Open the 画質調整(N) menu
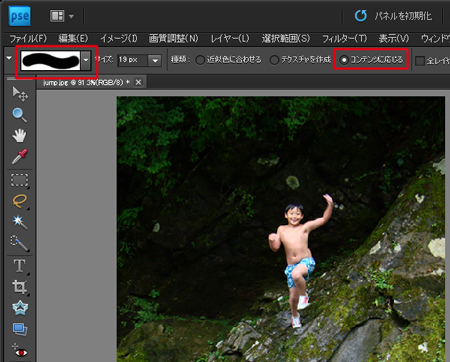The width and height of the screenshot is (450, 362). click(173, 39)
